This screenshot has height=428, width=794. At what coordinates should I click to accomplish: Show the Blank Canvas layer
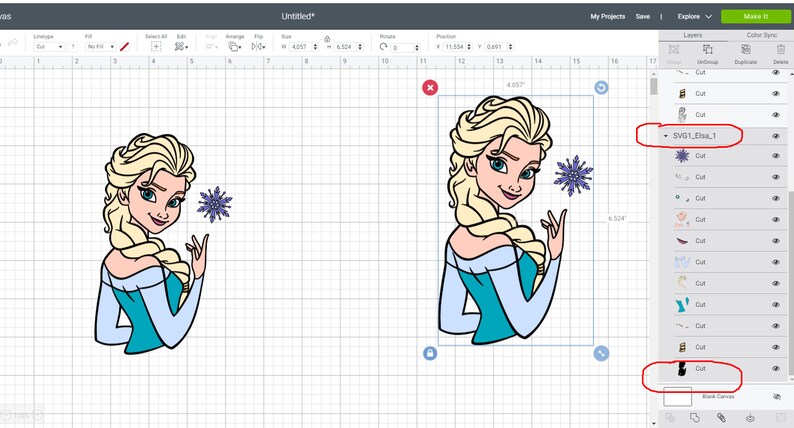pos(777,397)
